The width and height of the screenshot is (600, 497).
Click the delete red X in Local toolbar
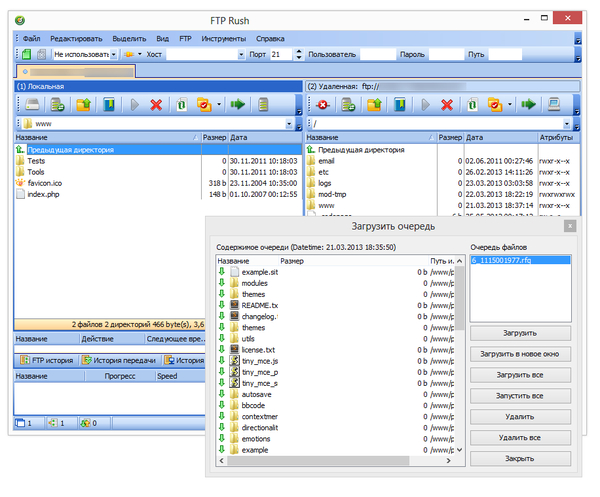(x=156, y=104)
